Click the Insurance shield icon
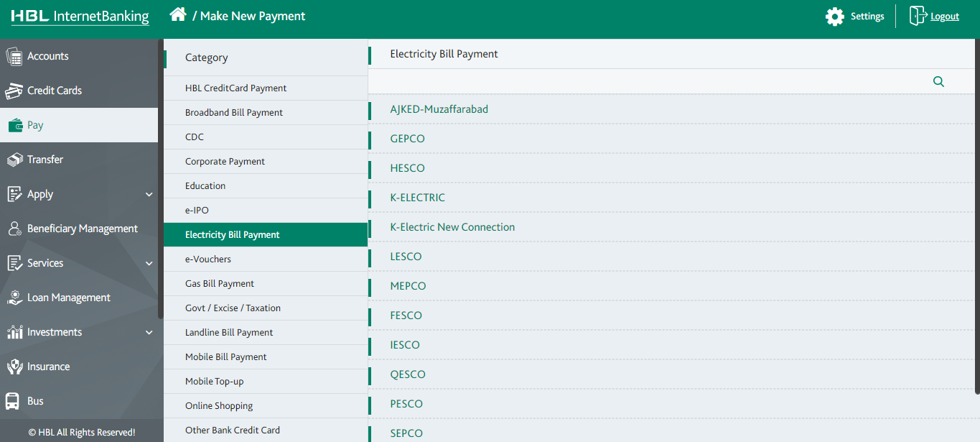This screenshot has height=442, width=980. point(14,367)
